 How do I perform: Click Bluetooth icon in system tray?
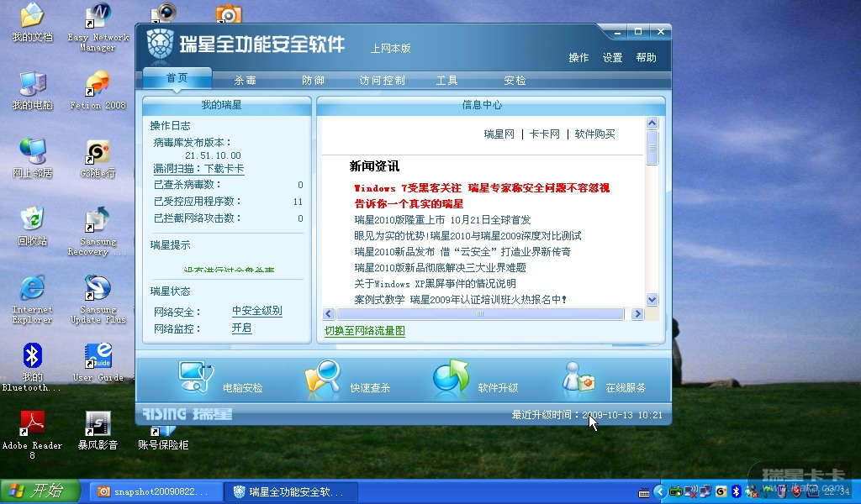(737, 491)
